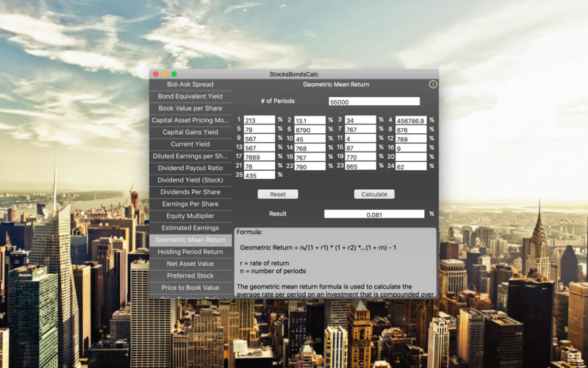Viewport: 588px width, 368px height.
Task: Select Dividend Payout Ratio item
Action: [190, 168]
